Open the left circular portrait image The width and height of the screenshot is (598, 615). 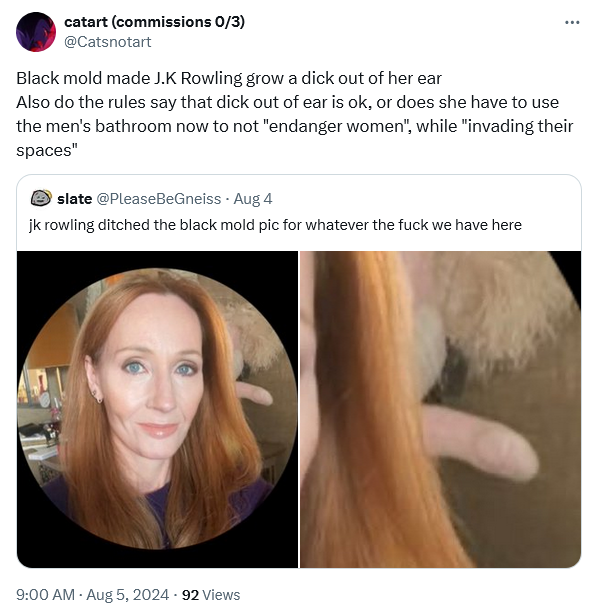tap(157, 409)
